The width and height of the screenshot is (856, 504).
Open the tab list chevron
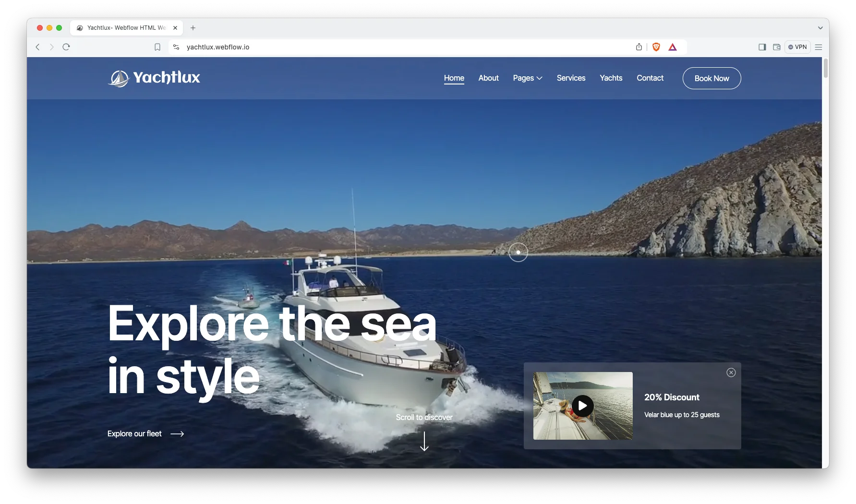click(x=820, y=28)
